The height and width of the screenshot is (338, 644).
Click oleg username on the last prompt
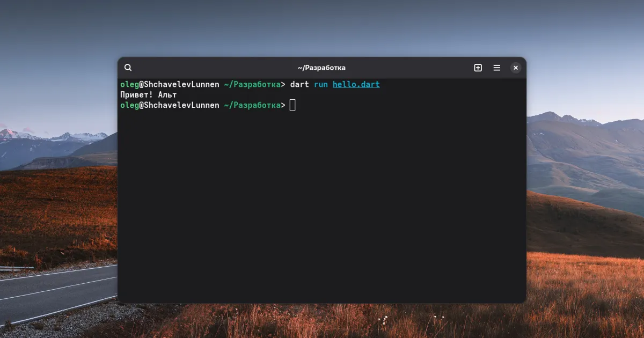tap(129, 105)
